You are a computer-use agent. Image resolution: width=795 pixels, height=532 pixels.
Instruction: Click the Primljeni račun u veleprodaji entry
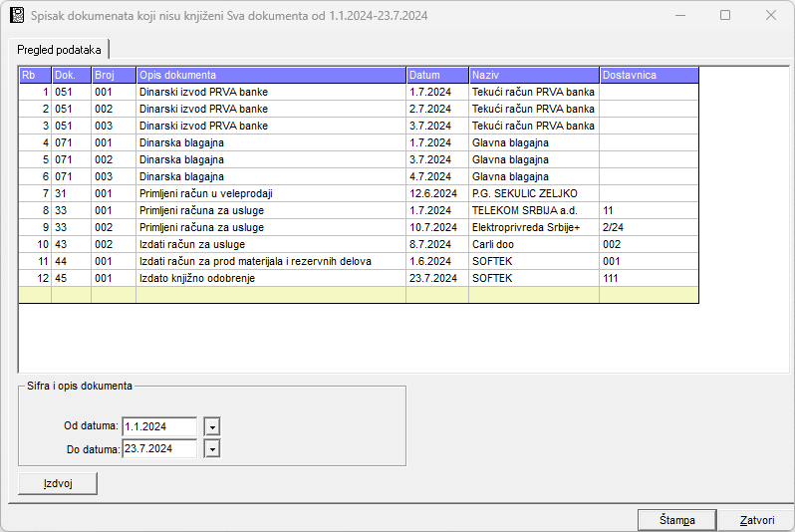[270, 193]
